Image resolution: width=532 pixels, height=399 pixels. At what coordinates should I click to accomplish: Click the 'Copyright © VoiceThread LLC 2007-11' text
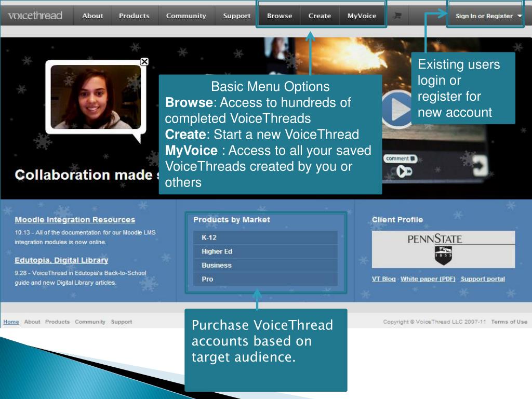click(435, 322)
